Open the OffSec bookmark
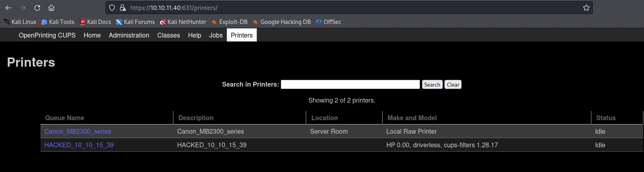The width and height of the screenshot is (644, 172). [x=328, y=22]
